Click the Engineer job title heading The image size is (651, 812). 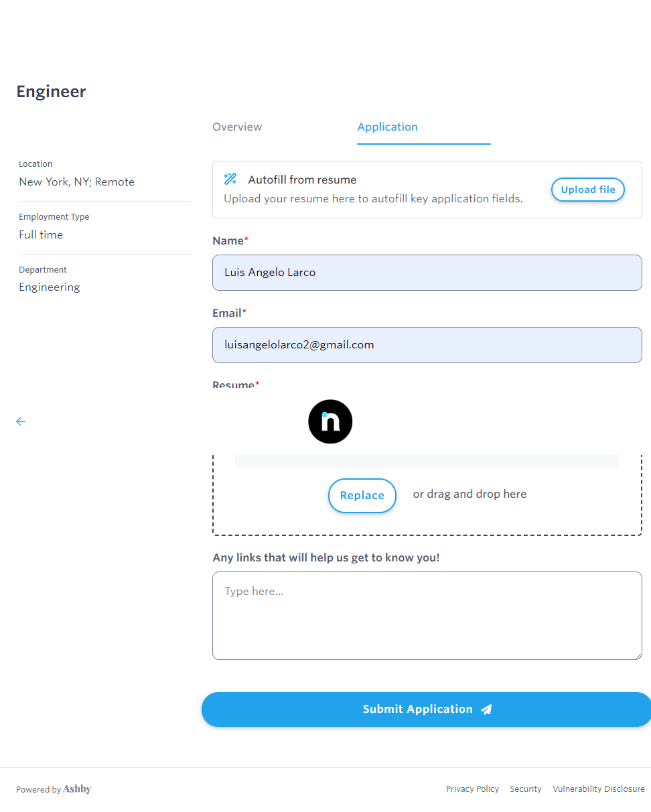52,92
